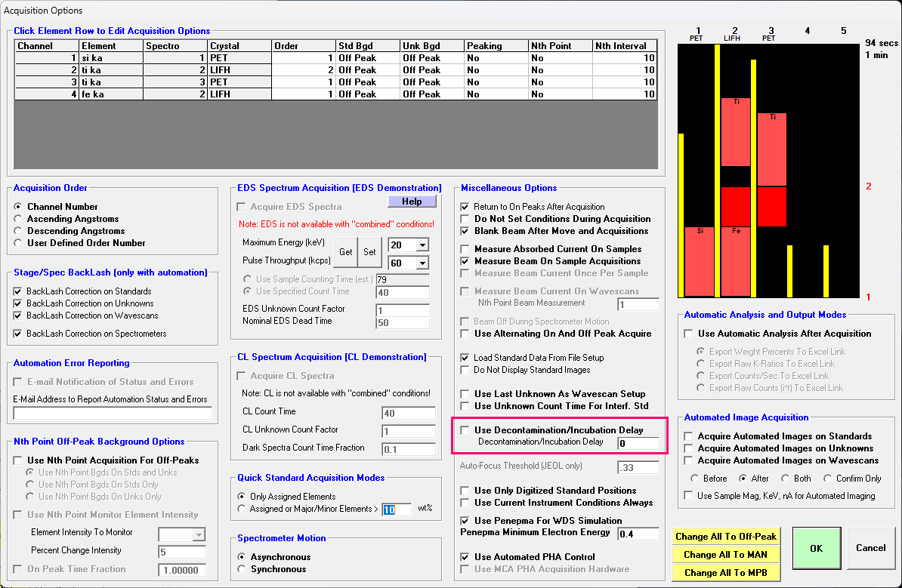902x588 pixels.
Task: Select Ascending Angstroms acquisition order
Action: tap(19, 219)
